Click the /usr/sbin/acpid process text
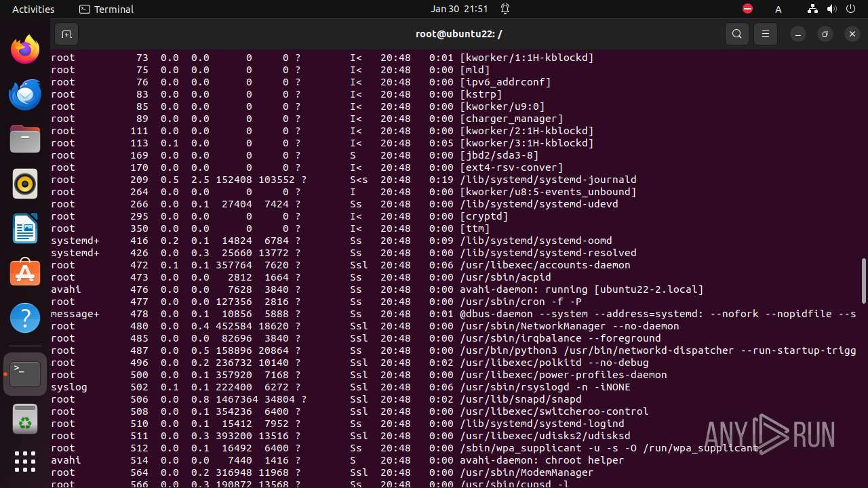 coord(505,277)
